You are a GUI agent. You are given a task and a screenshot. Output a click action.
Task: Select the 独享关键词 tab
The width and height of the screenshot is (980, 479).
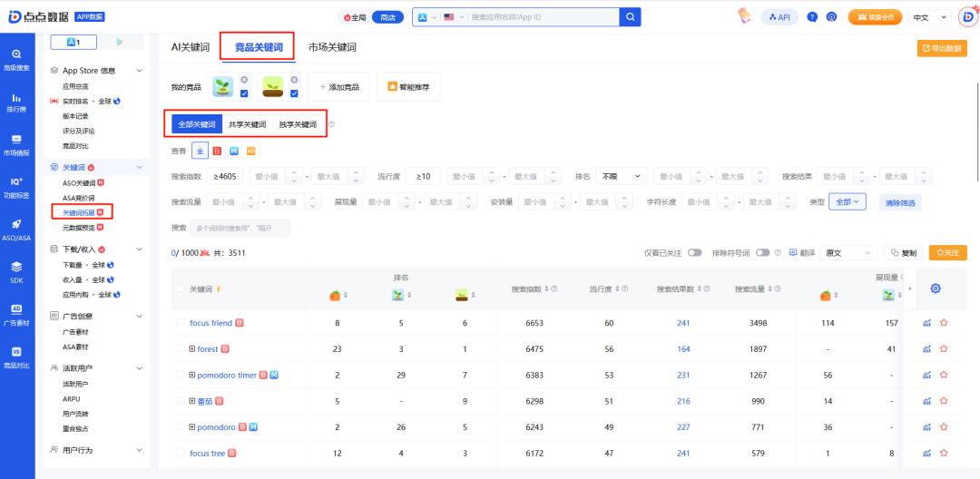click(298, 124)
